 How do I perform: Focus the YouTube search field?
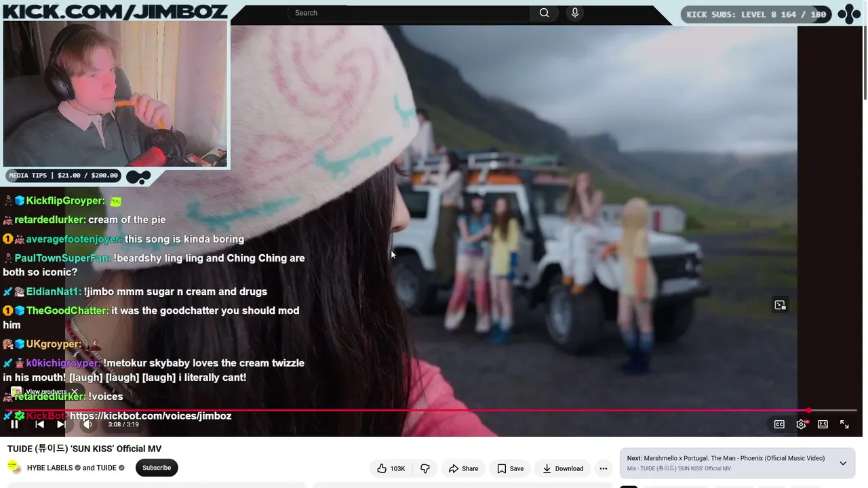409,13
